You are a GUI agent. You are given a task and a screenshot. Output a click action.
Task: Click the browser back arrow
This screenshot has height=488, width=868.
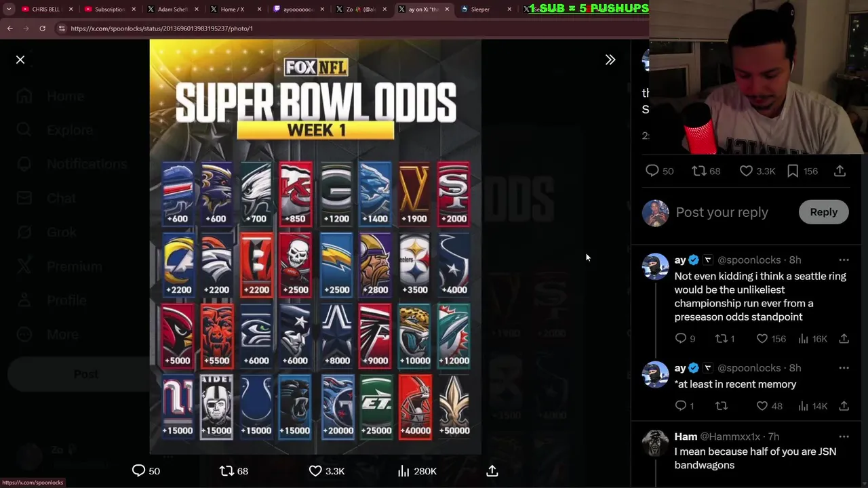pos(9,28)
